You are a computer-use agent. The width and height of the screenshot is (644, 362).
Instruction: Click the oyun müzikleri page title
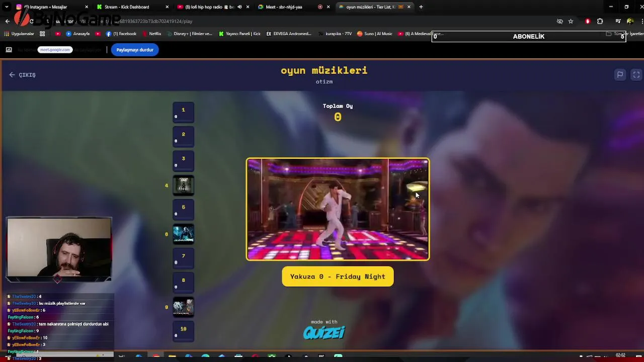coord(324,70)
